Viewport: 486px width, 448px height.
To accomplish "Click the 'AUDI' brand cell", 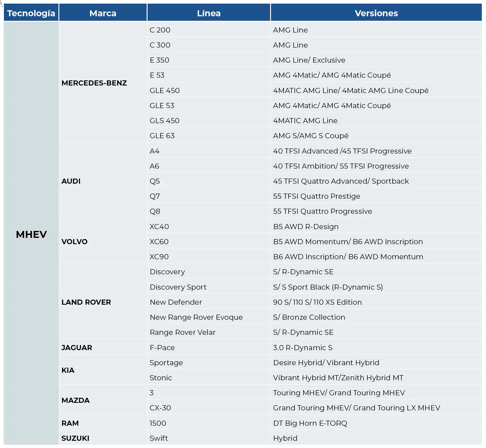I will (x=103, y=181).
